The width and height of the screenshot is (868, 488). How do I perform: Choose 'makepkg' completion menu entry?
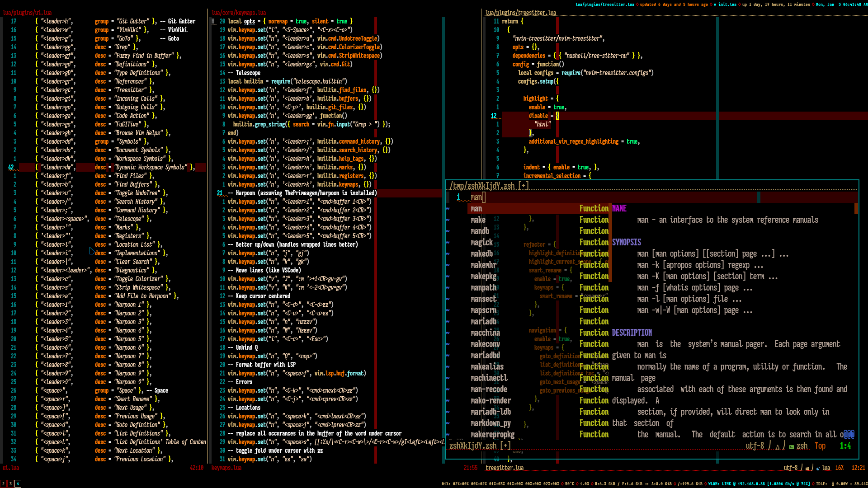pyautogui.click(x=483, y=277)
